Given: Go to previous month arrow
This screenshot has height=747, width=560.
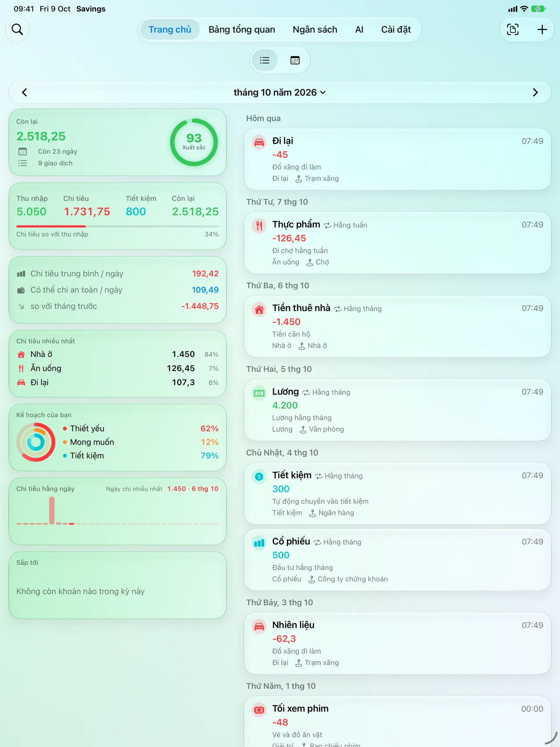Looking at the screenshot, I should point(24,92).
